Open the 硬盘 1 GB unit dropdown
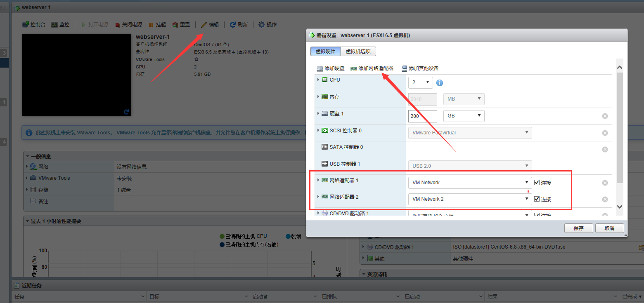 tap(464, 116)
